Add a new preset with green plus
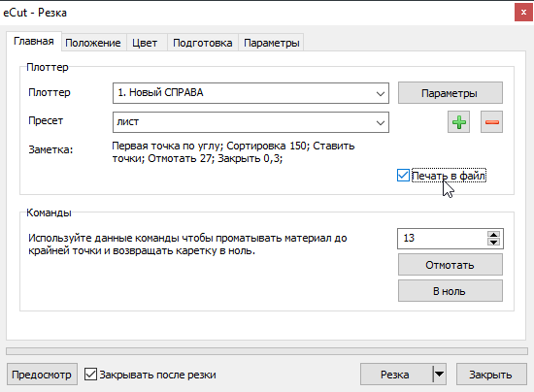 [x=458, y=122]
